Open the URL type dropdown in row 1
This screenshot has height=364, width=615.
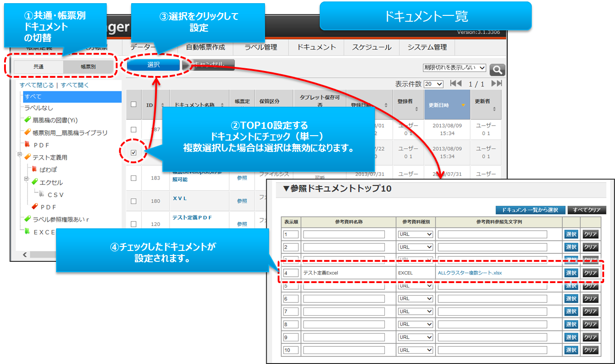(415, 234)
